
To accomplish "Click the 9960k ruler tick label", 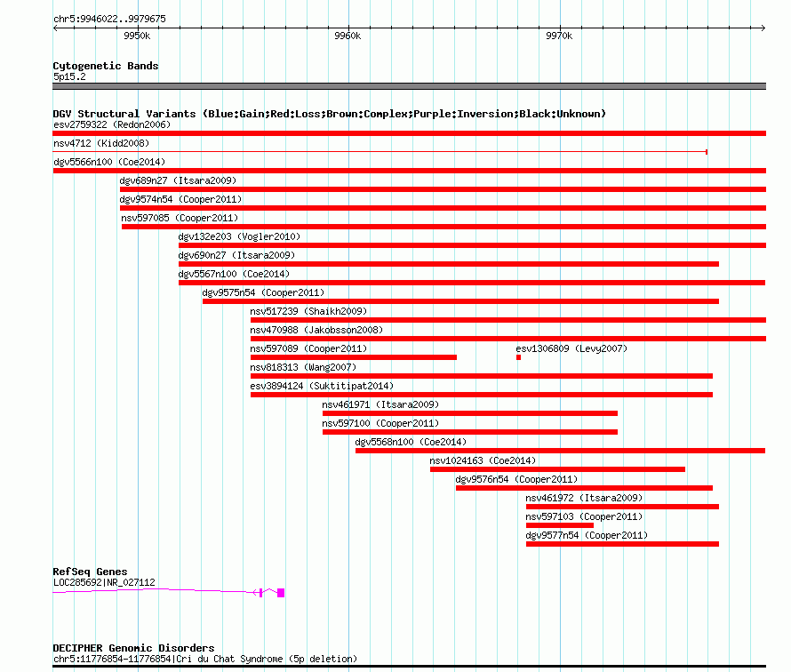I will pyautogui.click(x=348, y=36).
